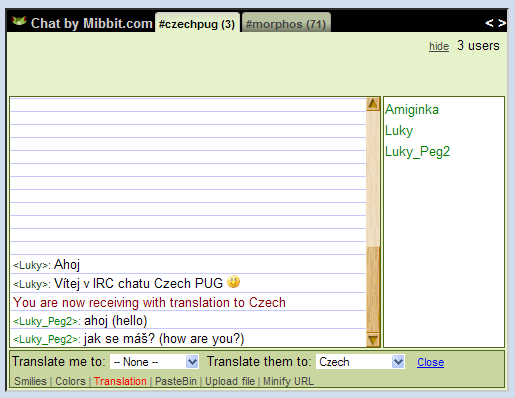Close the translation panel via Close link
515x398 pixels.
click(430, 362)
